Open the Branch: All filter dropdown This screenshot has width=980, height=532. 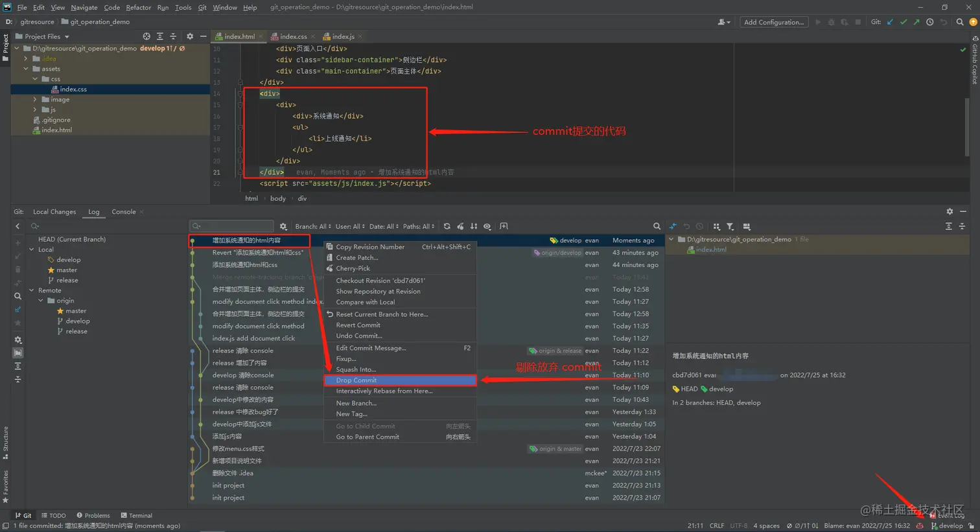313,226
